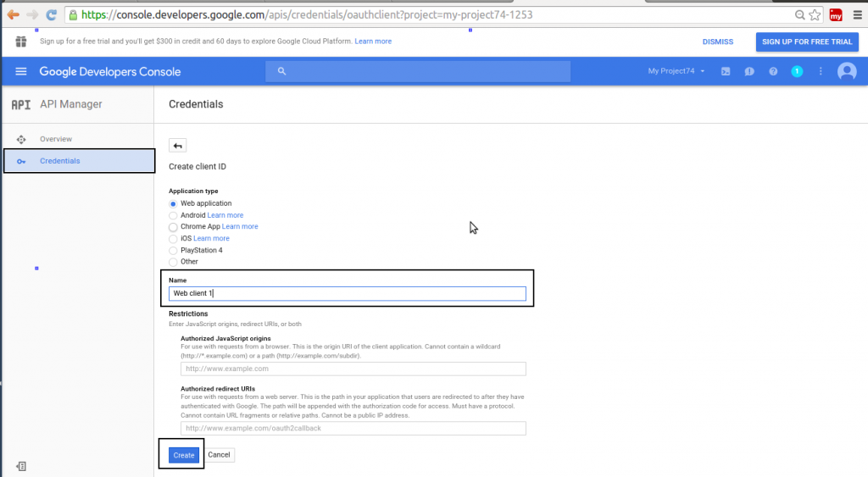Click the key icon beside Credentials
This screenshot has width=868, height=477.
[21, 162]
